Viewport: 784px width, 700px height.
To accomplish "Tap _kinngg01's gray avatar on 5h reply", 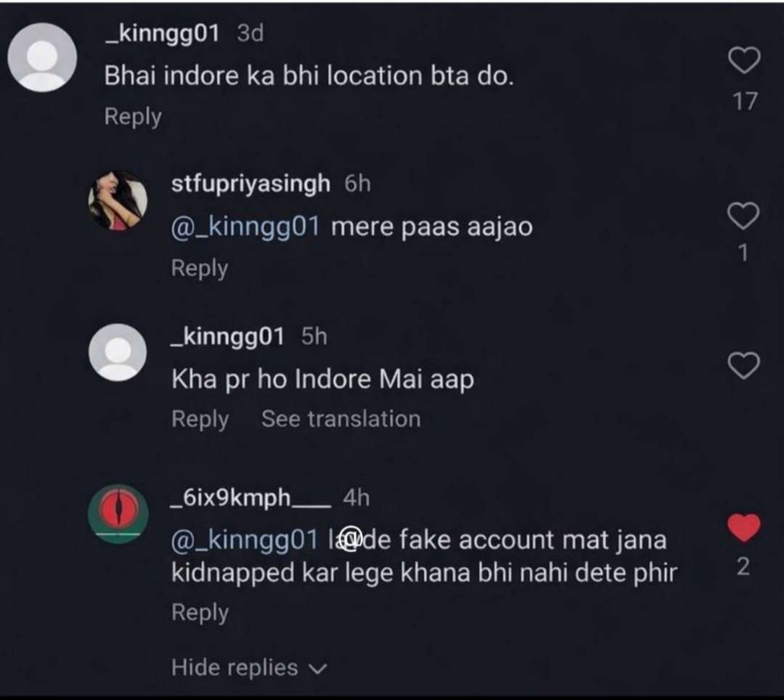I will tap(118, 352).
